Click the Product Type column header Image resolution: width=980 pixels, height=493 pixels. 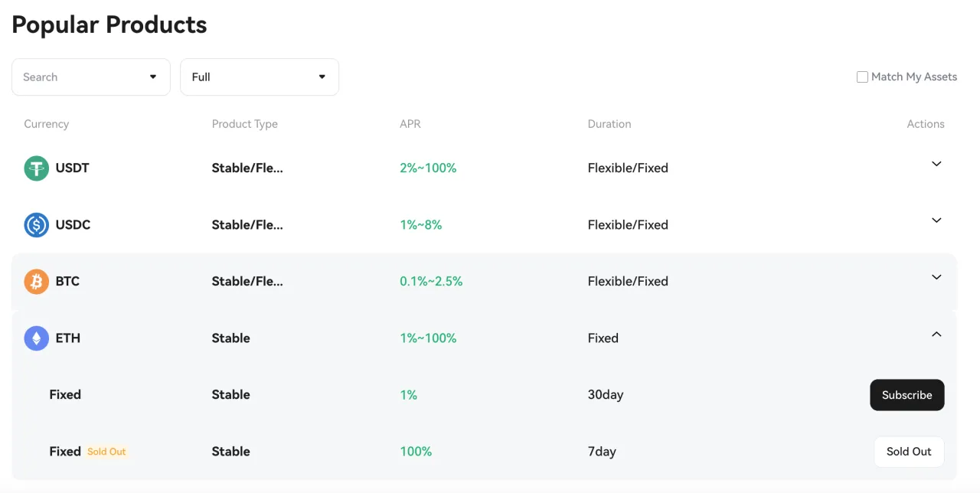pos(245,124)
